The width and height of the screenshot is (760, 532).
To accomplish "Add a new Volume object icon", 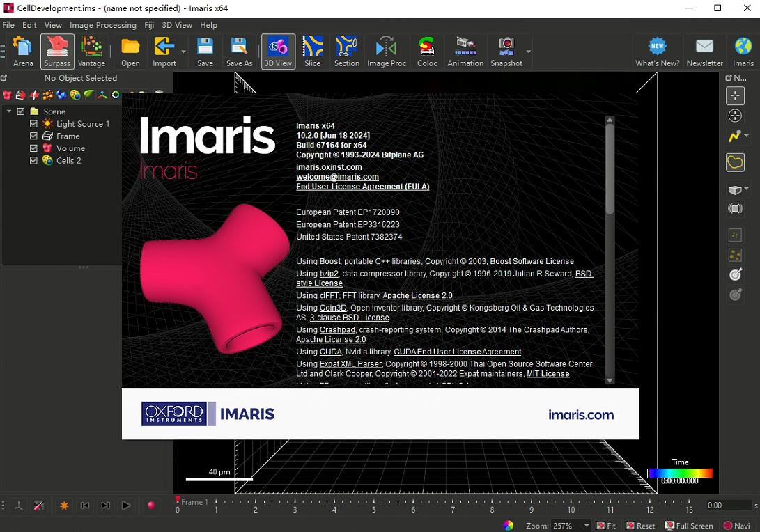I will tap(7, 95).
